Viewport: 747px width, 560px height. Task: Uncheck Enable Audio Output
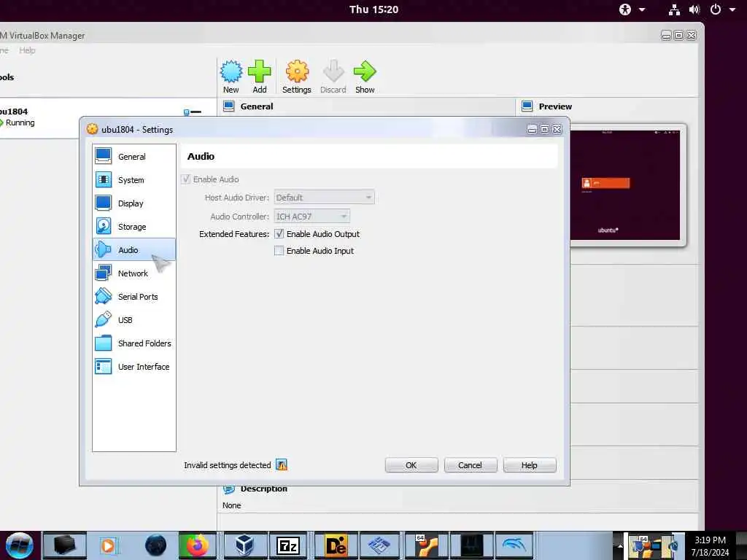(279, 234)
